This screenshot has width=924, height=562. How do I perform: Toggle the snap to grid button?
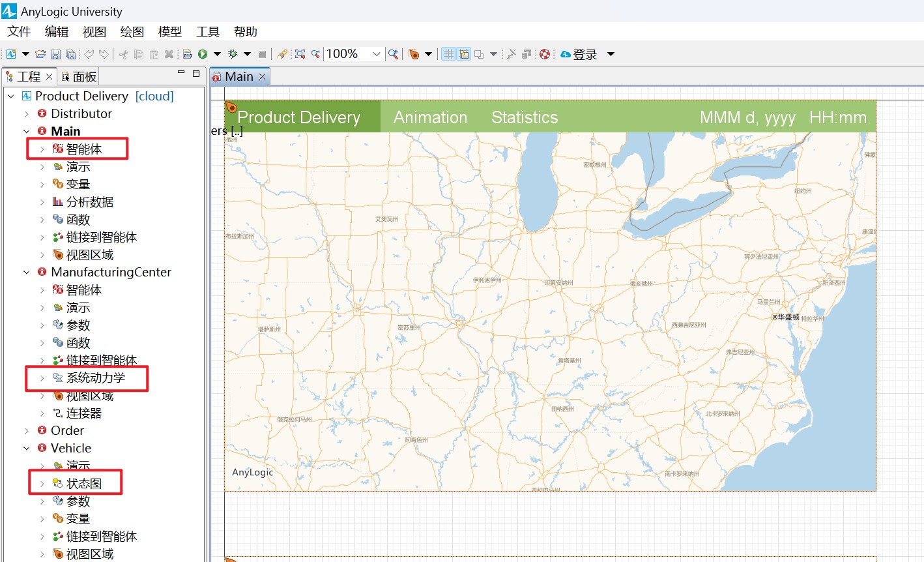[464, 54]
